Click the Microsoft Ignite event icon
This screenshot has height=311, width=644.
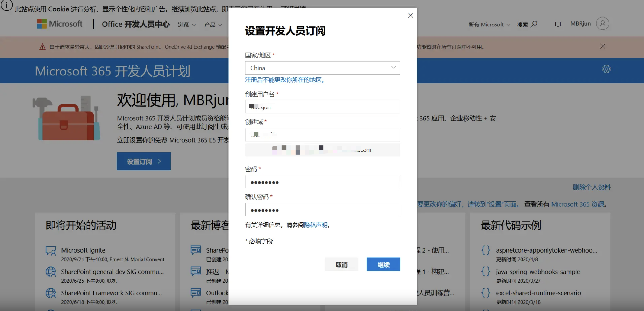(x=51, y=250)
